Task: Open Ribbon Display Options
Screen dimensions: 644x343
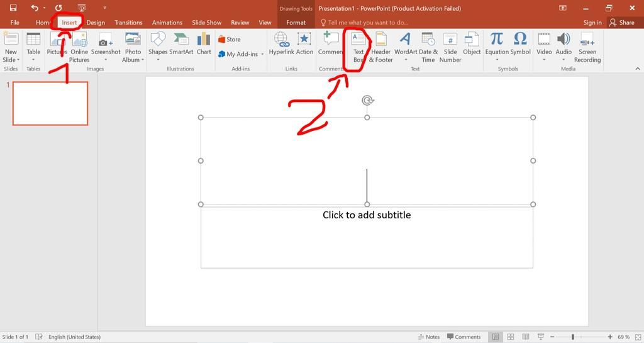Action: (563, 8)
